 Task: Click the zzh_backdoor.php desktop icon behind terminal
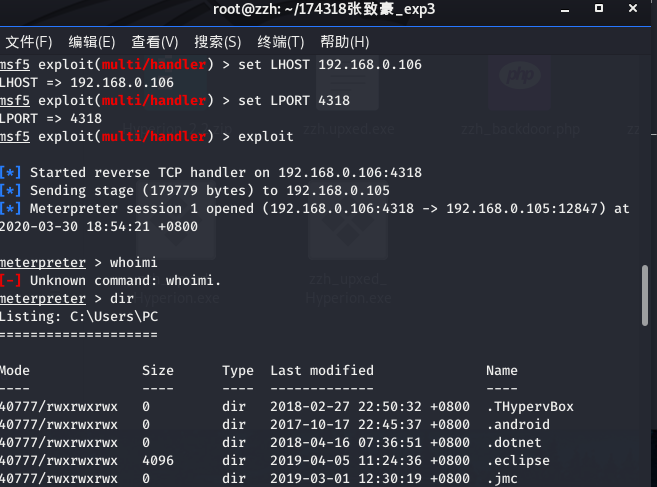pyautogui.click(x=520, y=96)
